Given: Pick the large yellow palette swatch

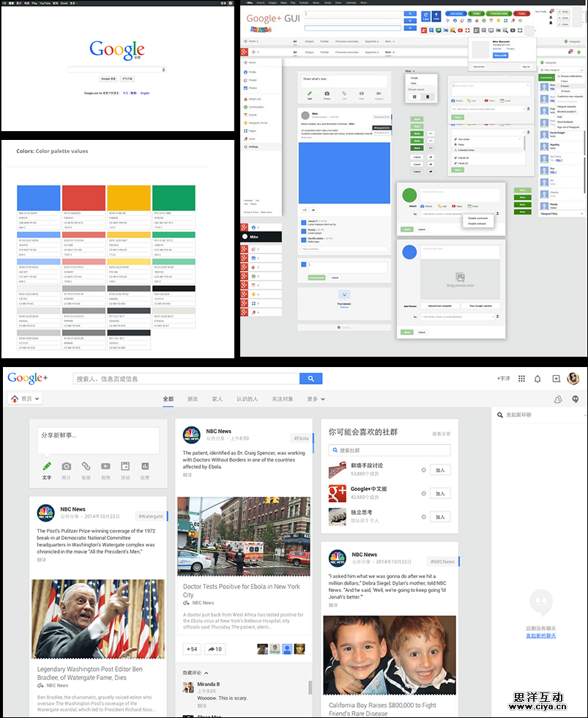Looking at the screenshot, I should coord(129,198).
